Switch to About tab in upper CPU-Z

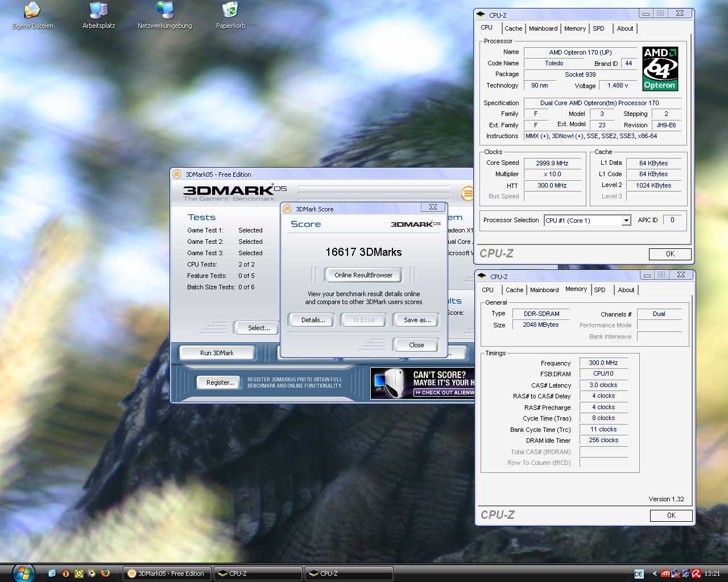pyautogui.click(x=625, y=28)
